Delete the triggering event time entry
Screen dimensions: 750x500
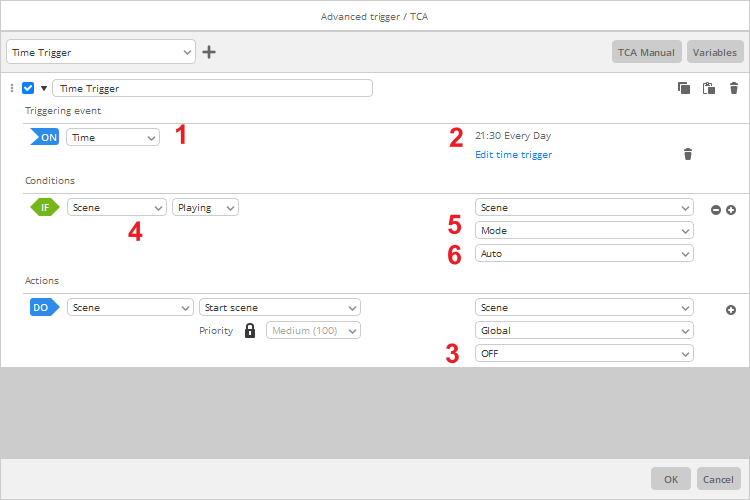click(687, 154)
